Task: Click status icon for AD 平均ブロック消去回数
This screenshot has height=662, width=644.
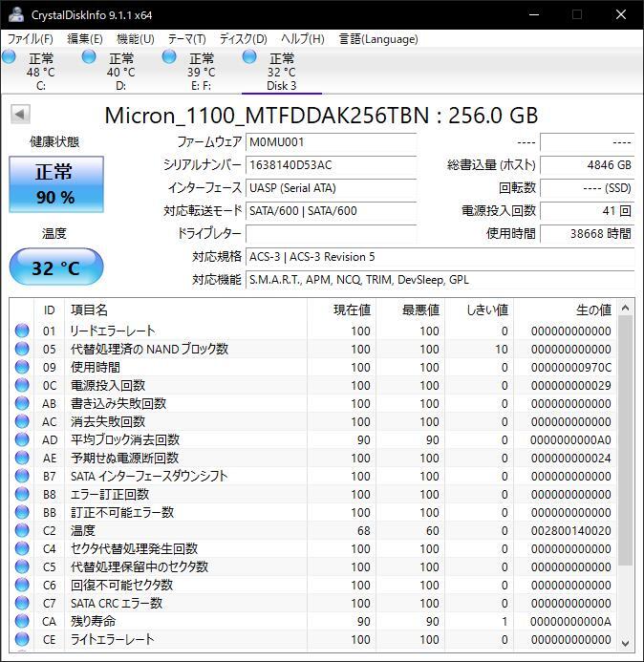Action: (x=22, y=439)
